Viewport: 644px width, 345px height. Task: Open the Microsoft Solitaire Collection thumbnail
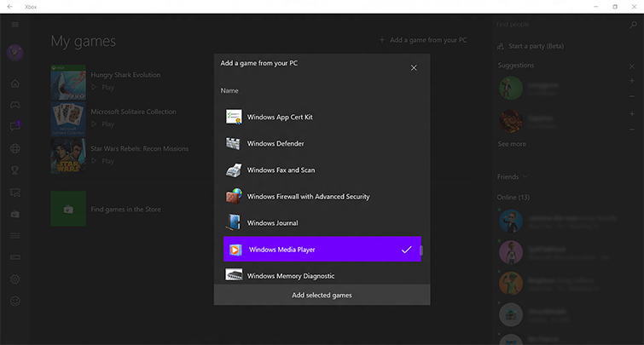coord(68,119)
